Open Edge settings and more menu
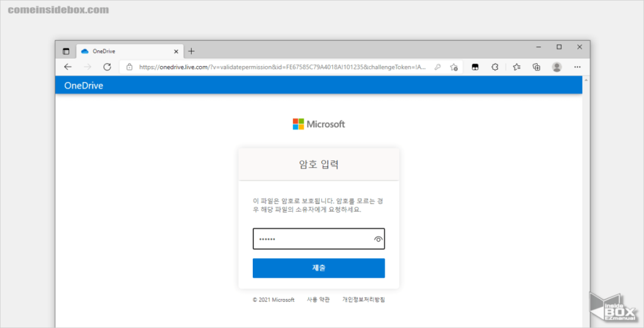Image resolution: width=644 pixels, height=328 pixels. point(577,67)
